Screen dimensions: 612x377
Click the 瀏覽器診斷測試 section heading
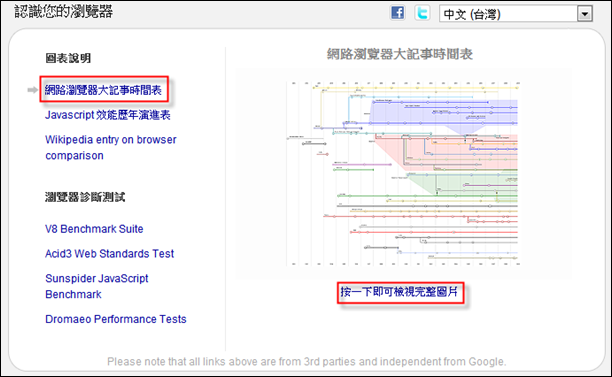coord(85,197)
